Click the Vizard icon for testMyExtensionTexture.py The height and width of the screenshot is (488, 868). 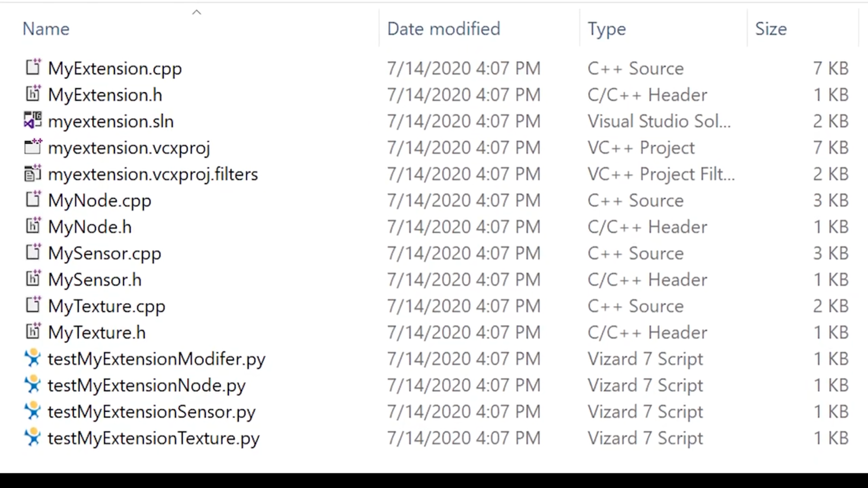(33, 437)
